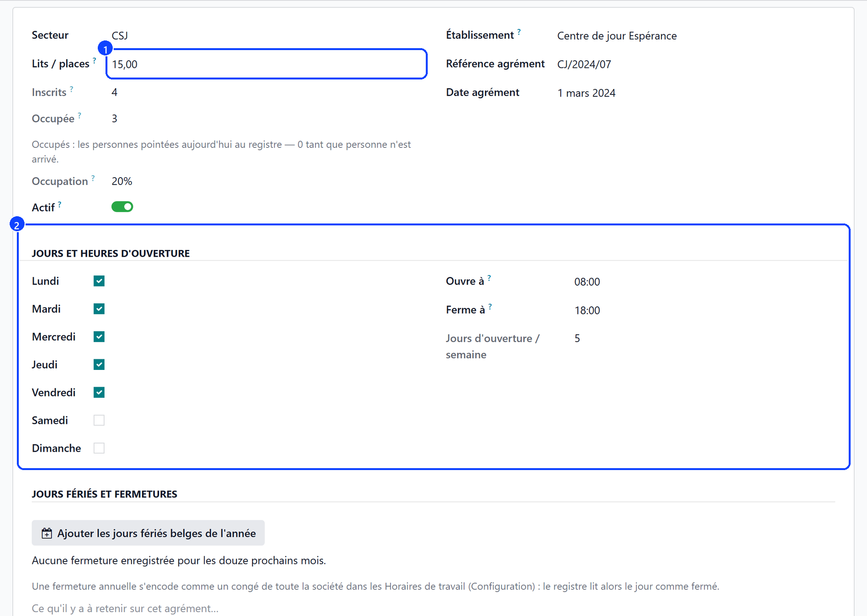867x616 pixels.
Task: Show the help tooltip for Établissement
Action: 519,32
